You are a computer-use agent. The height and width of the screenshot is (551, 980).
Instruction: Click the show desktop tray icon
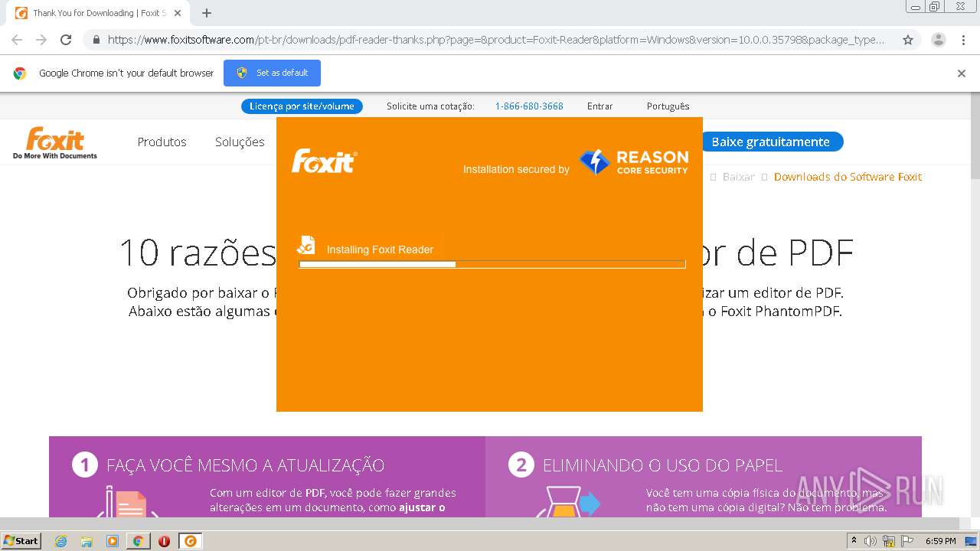pyautogui.click(x=971, y=541)
